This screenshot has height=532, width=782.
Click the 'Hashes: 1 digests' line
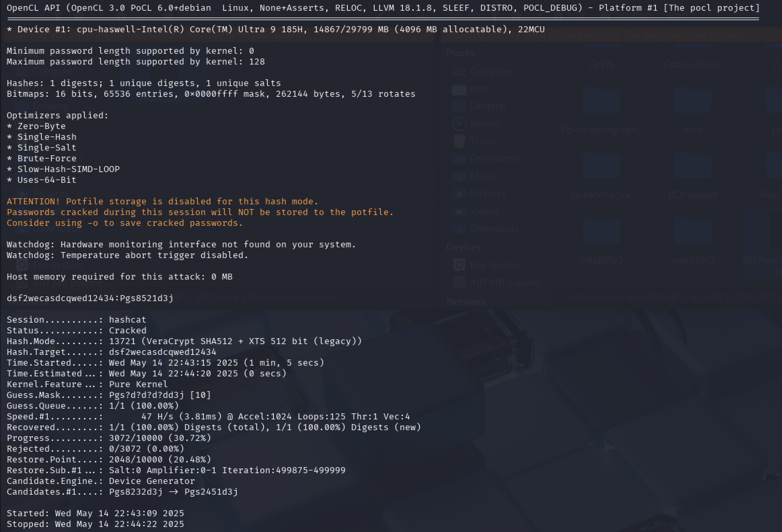144,83
